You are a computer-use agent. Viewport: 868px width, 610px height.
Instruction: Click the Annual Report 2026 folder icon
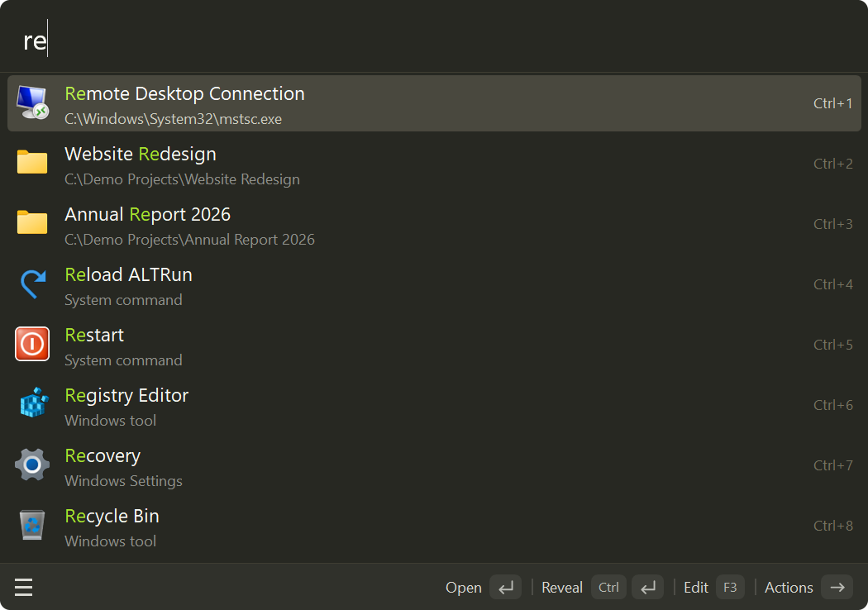32,223
